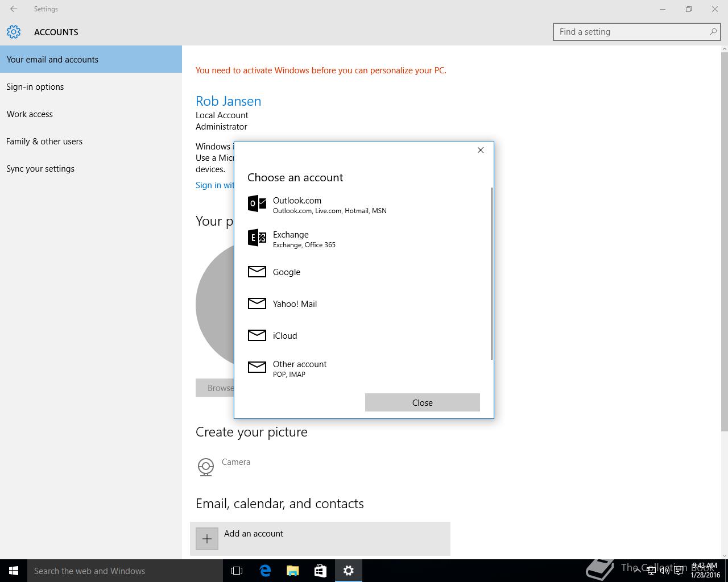Close the dialog with the X icon
The image size is (728, 582).
[x=481, y=150]
